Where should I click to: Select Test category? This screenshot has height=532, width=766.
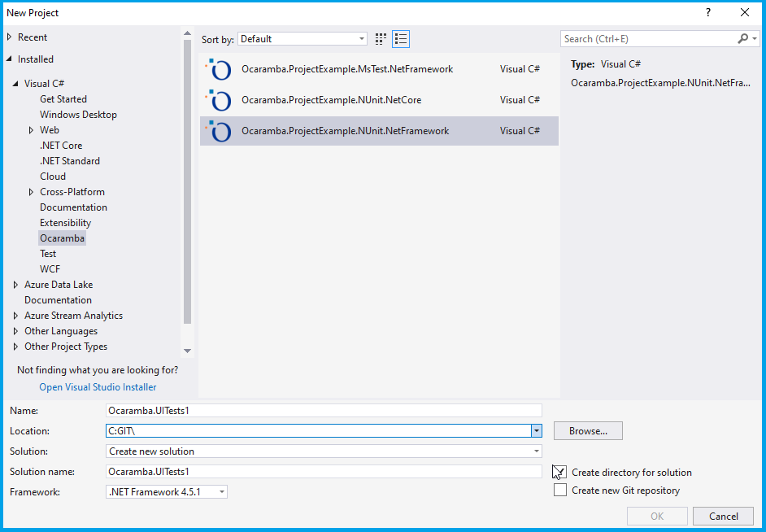[48, 254]
